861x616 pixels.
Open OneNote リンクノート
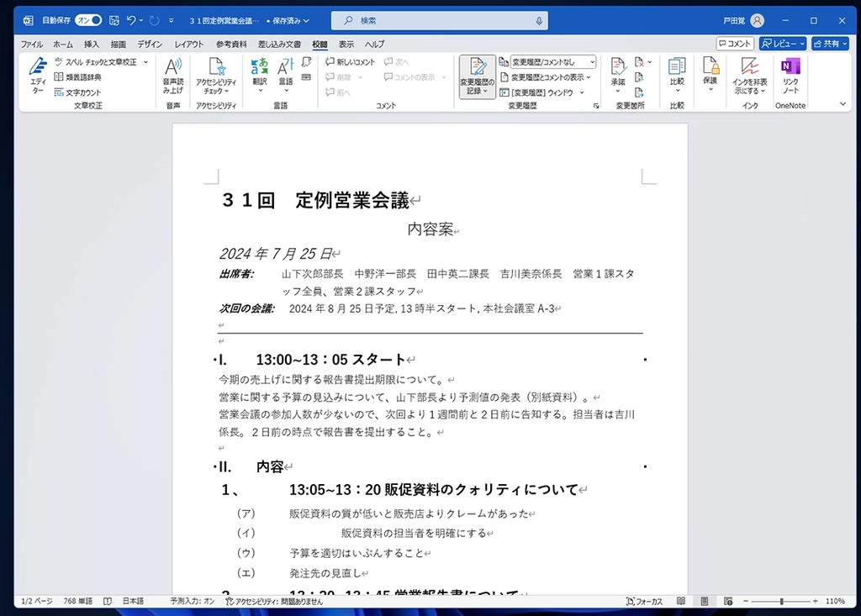pyautogui.click(x=790, y=76)
